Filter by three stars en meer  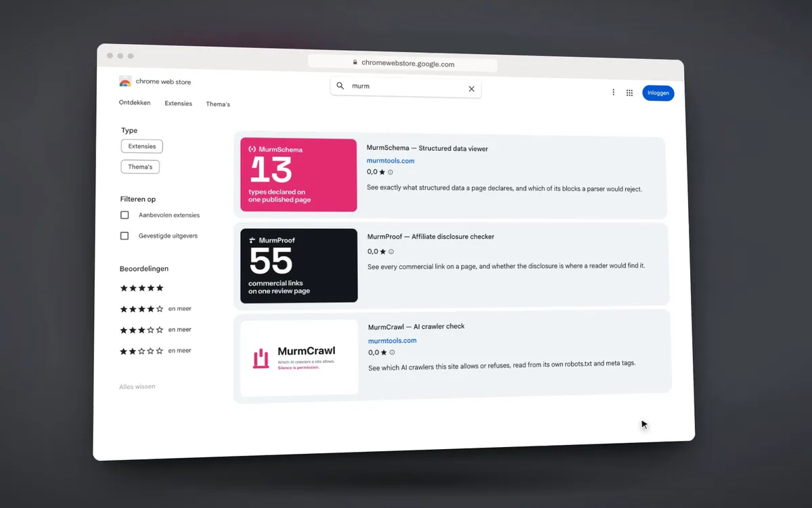pyautogui.click(x=156, y=330)
